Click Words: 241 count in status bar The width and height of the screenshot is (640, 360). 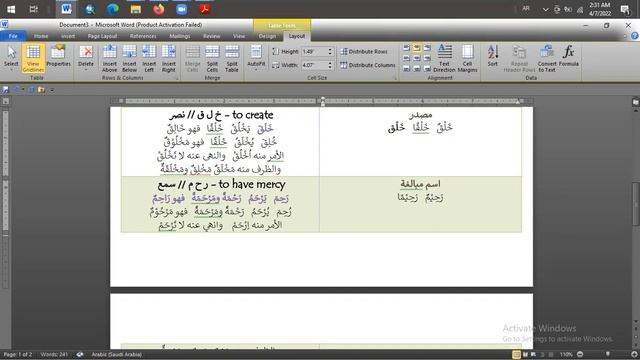click(54, 354)
